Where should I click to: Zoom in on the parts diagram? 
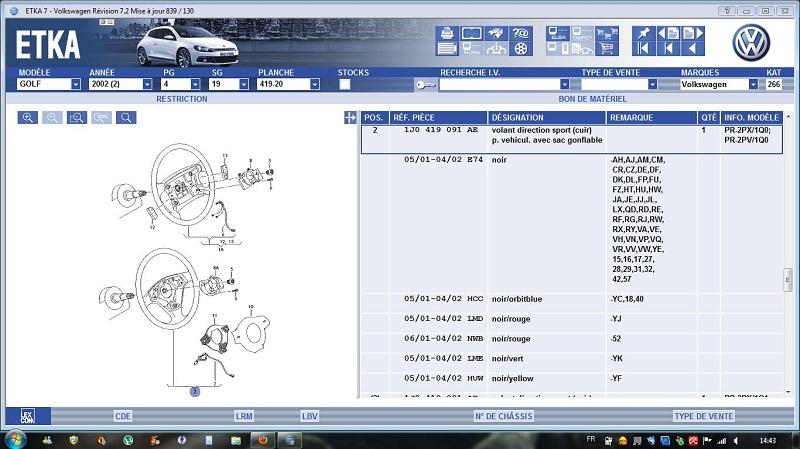point(28,118)
